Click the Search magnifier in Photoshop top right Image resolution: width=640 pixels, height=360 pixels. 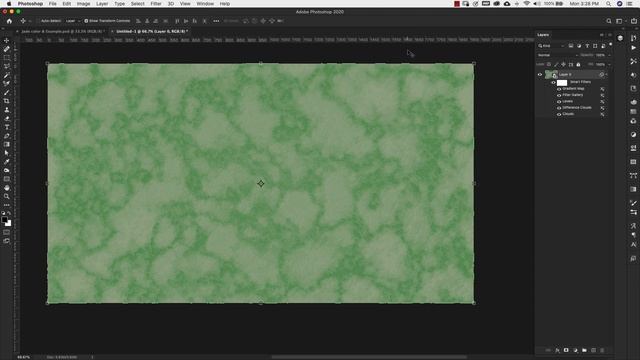click(x=609, y=21)
